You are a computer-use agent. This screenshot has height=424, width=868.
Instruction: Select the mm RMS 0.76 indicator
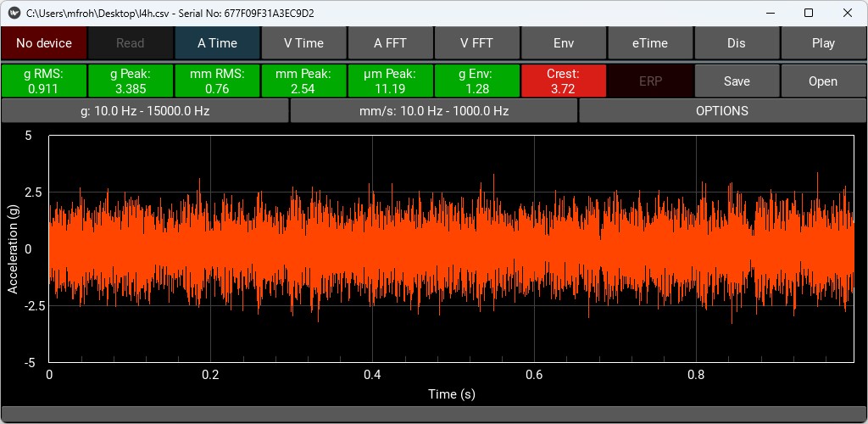[x=218, y=81]
